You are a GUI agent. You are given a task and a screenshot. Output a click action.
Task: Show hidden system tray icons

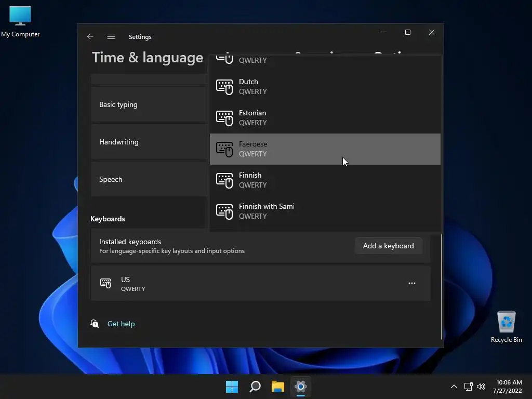point(454,387)
